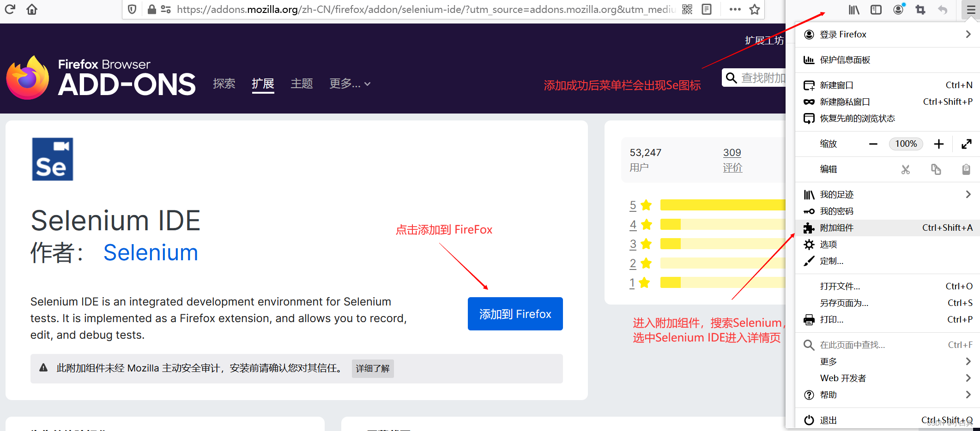Select 打印... menu item
Screen dimensions: 980x431
pyautogui.click(x=887, y=320)
